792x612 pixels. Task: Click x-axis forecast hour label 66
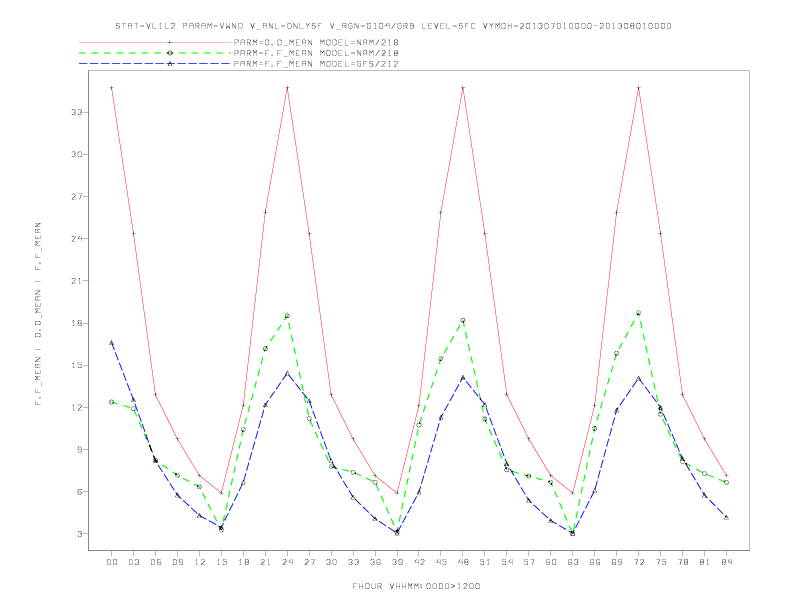(595, 562)
